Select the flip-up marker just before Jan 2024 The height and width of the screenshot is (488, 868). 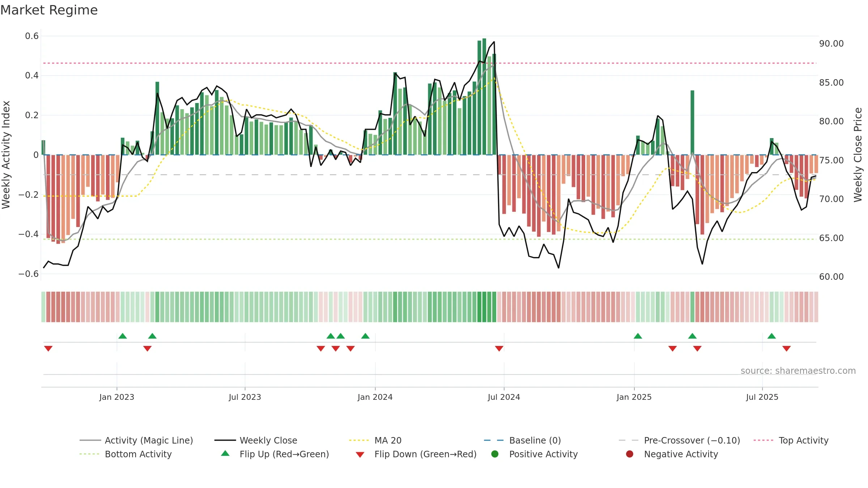tap(365, 336)
